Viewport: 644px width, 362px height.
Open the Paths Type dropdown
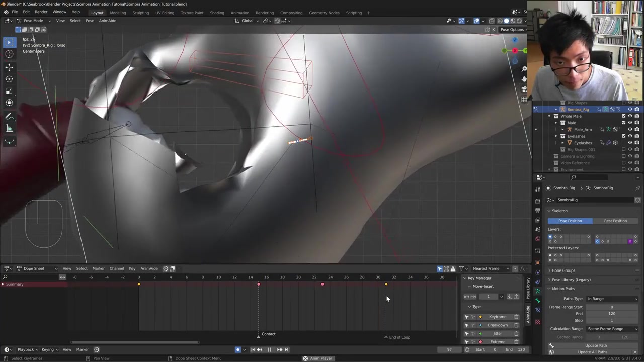click(x=612, y=299)
